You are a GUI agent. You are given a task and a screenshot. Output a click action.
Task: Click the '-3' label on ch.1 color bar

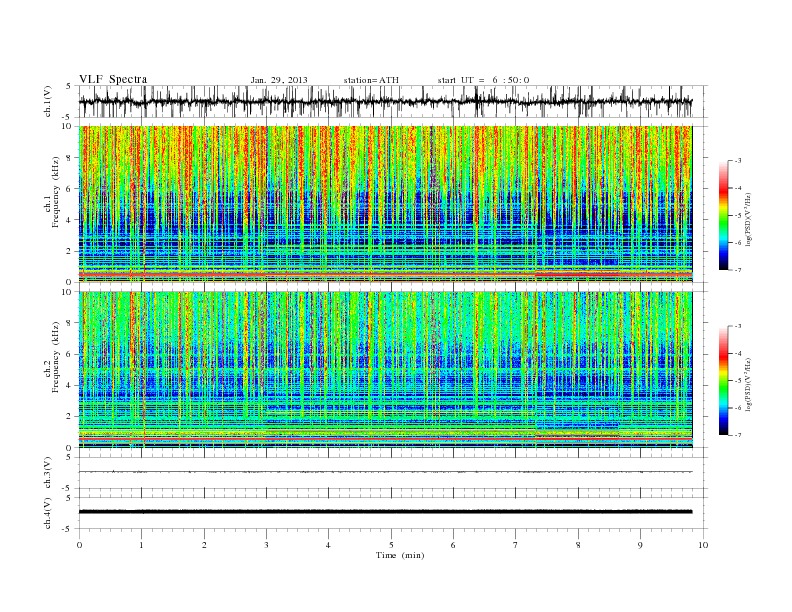click(738, 161)
